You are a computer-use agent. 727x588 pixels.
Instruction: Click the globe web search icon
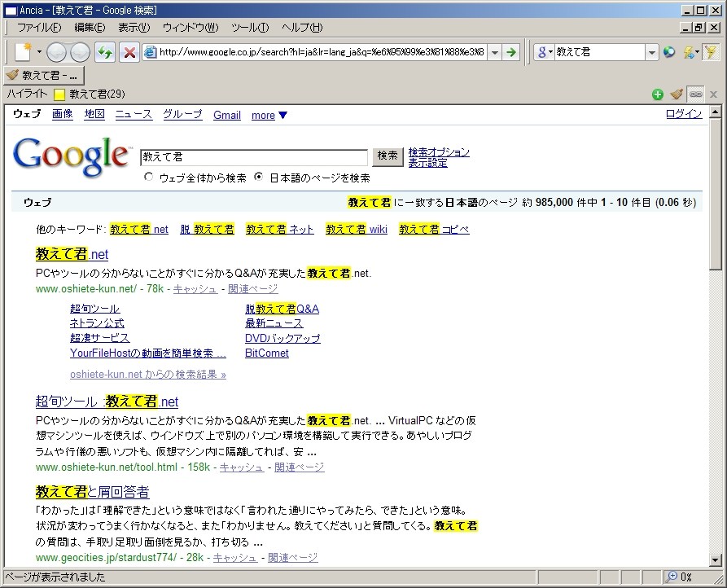[668, 52]
